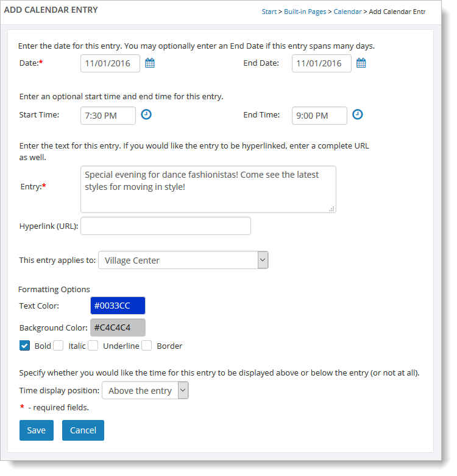Expand the 'This entry applies to' dropdown
This screenshot has width=457, height=476.
point(183,260)
